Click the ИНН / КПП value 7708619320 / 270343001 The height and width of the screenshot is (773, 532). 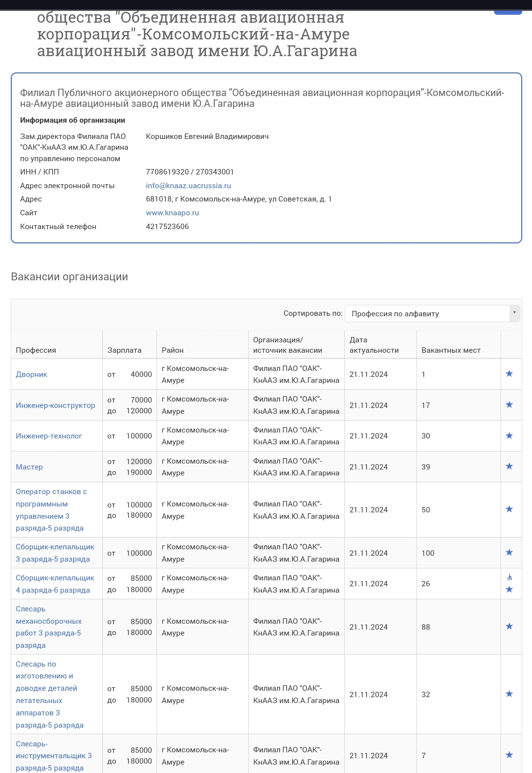pos(190,172)
